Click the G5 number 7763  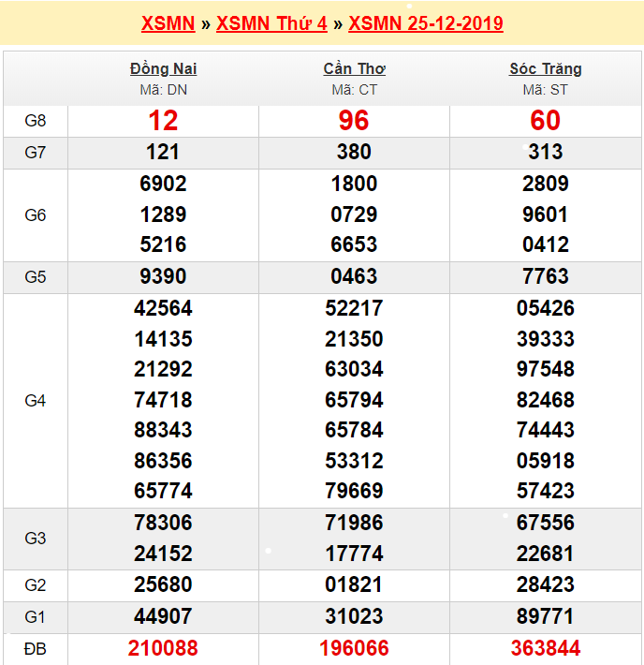545,276
